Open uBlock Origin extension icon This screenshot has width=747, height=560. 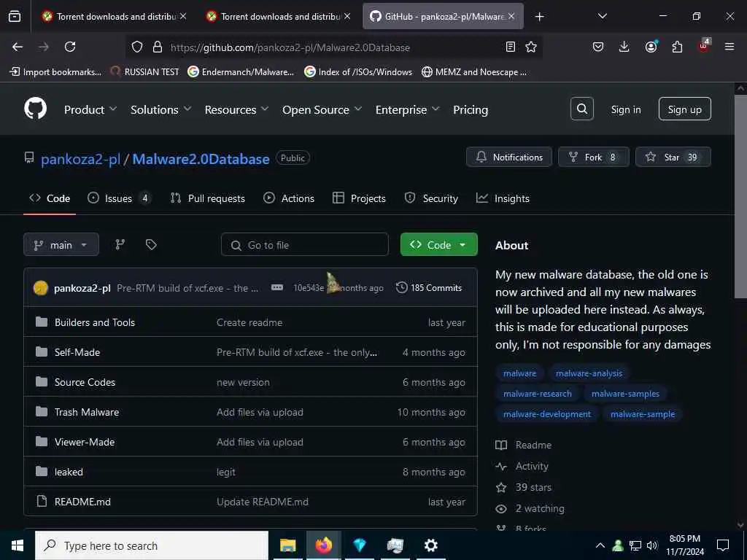704,46
